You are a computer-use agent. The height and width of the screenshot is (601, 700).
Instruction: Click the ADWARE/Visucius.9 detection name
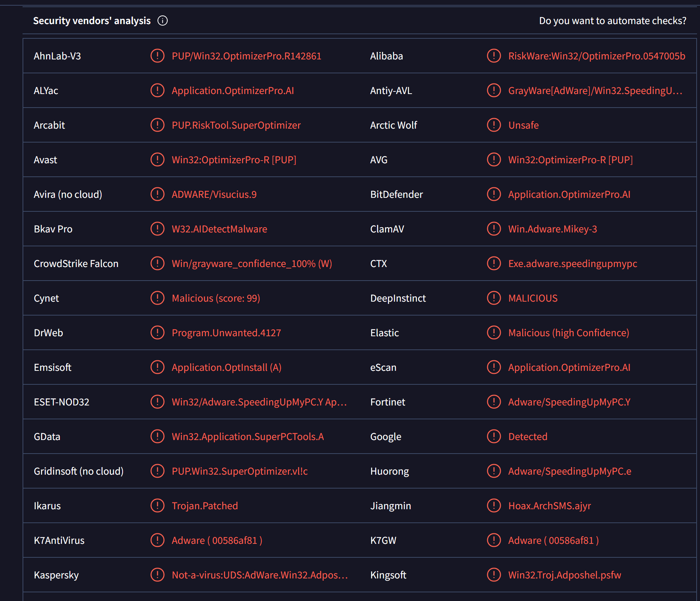tap(214, 194)
